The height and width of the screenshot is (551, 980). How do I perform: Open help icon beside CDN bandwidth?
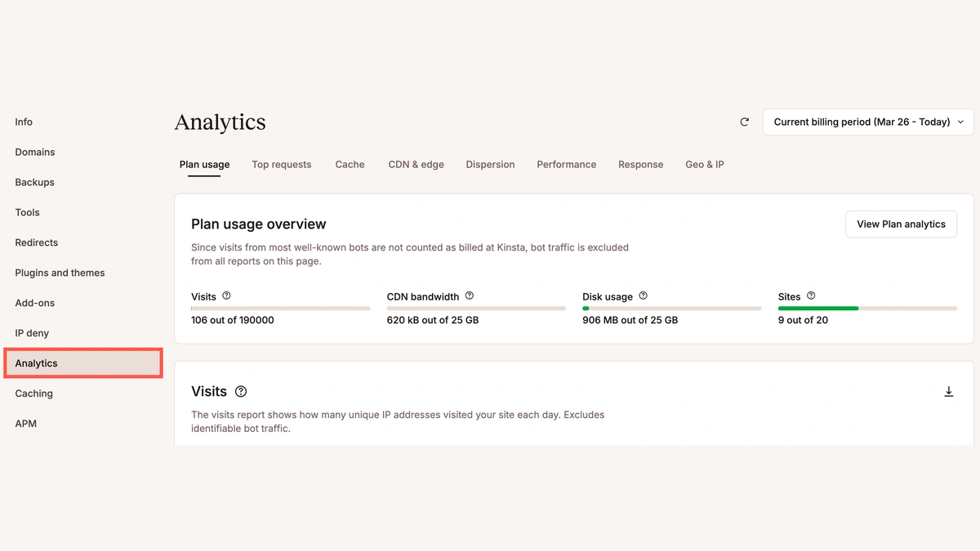point(470,295)
